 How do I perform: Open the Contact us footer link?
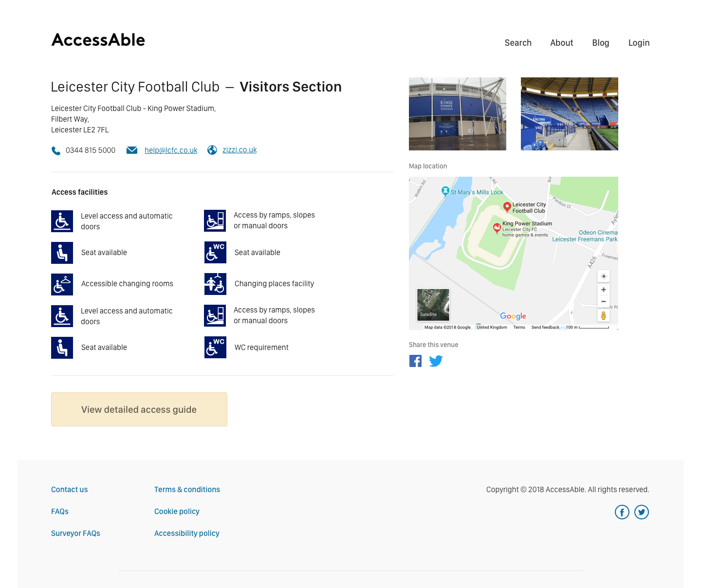(70, 490)
